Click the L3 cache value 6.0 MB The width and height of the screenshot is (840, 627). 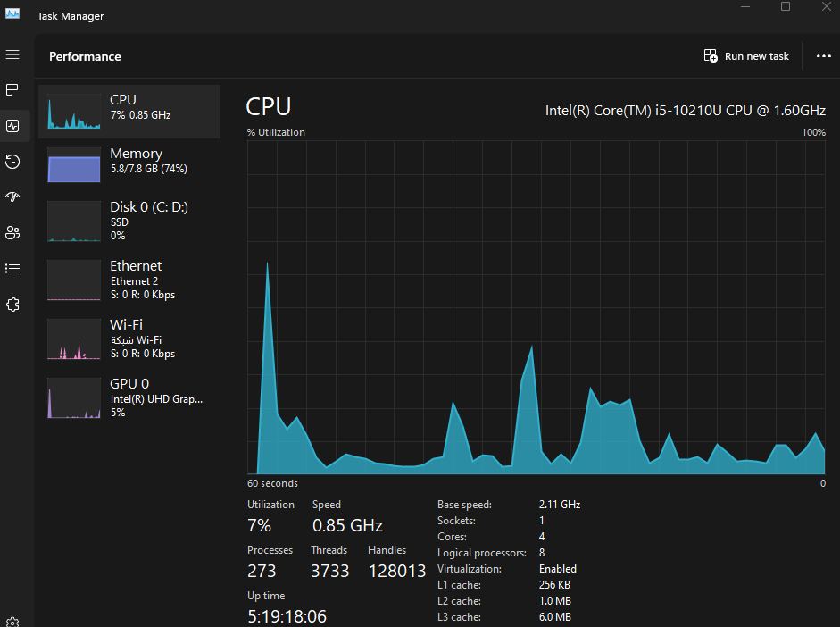[555, 617]
